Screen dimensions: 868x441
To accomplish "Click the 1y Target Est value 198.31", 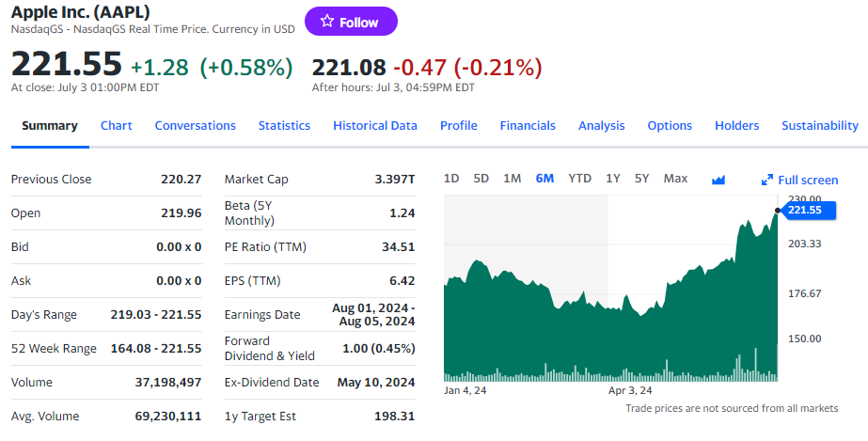I will pyautogui.click(x=394, y=417).
